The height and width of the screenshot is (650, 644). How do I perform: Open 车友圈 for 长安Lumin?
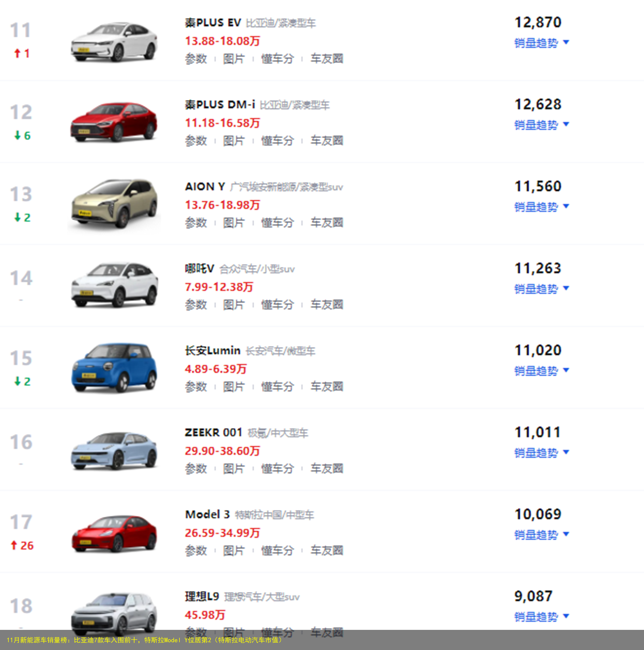327,387
